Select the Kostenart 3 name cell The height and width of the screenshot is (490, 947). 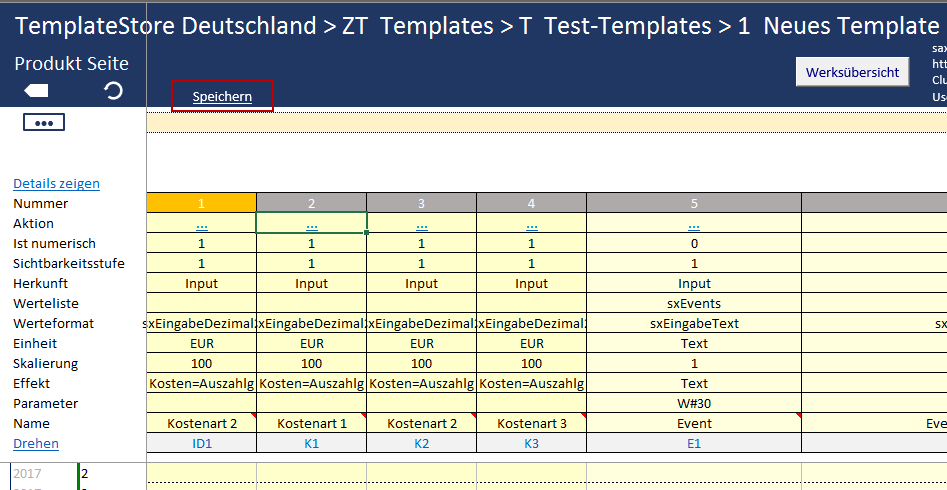531,423
